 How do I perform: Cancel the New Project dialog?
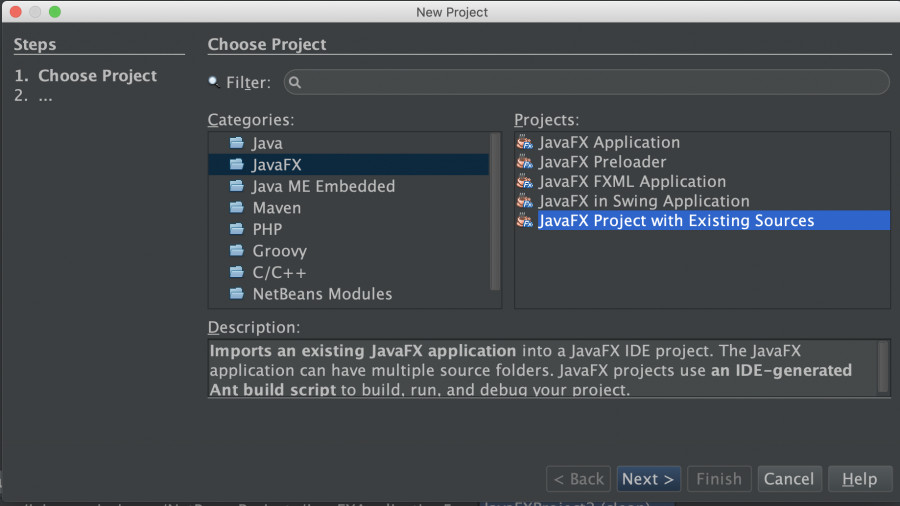pos(789,479)
